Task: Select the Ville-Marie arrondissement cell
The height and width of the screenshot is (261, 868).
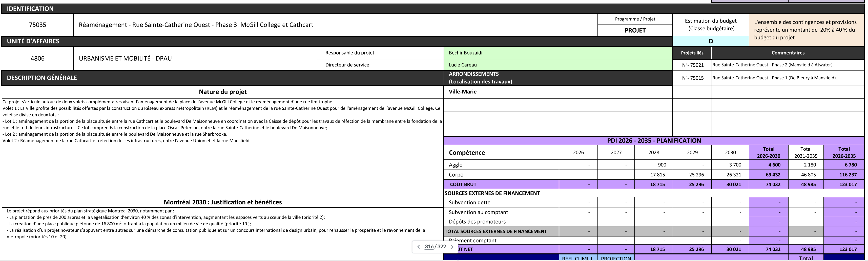Action: pos(558,92)
